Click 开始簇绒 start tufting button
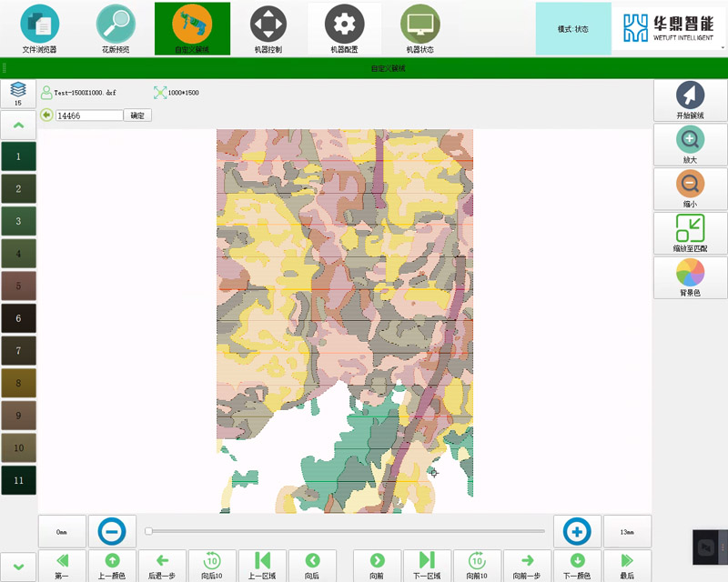 click(x=691, y=100)
